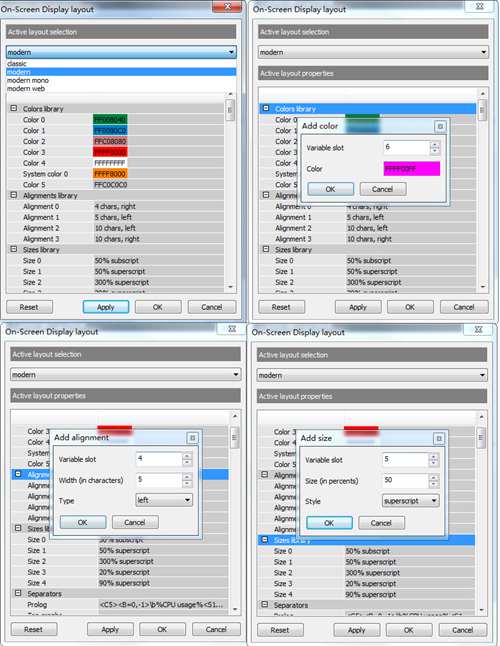
Task: Click the magenta color in Add color
Action: tap(411, 169)
